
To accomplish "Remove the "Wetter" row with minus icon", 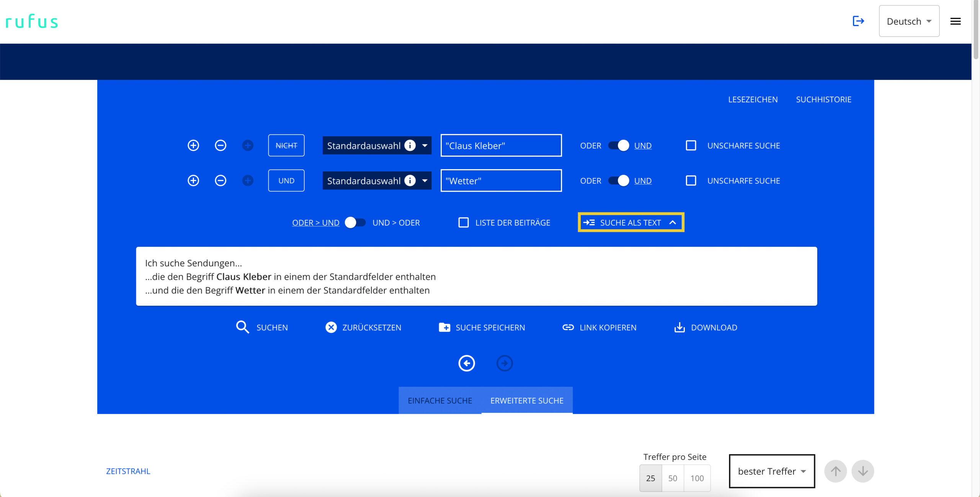I will click(x=220, y=181).
